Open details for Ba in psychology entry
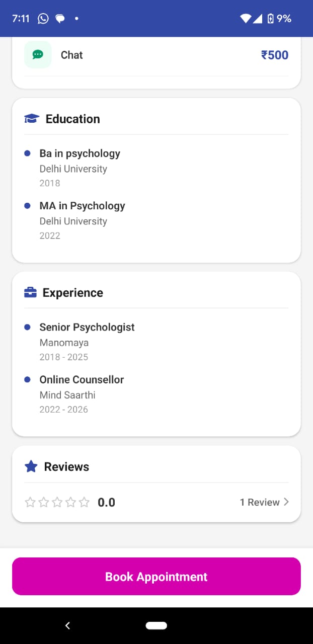Screen dimensions: 313x644 (x=80, y=153)
